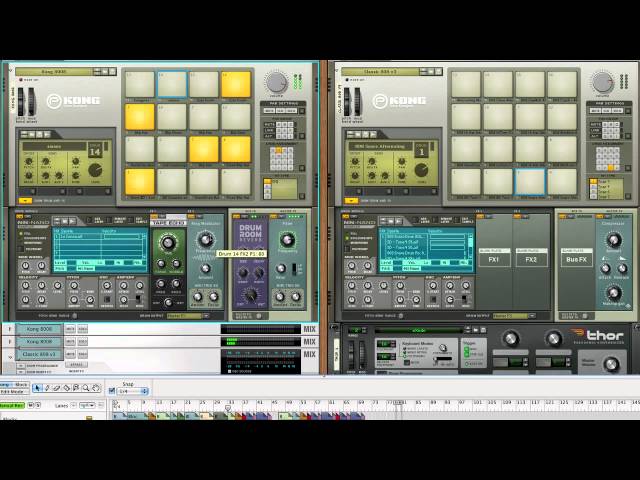Open MIX for Classic 808 v3 channel
The height and width of the screenshot is (480, 640).
tap(309, 354)
